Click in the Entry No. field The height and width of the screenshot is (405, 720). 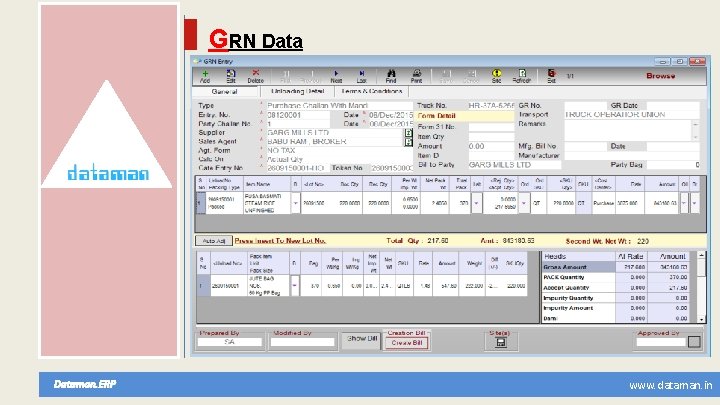tap(298, 115)
